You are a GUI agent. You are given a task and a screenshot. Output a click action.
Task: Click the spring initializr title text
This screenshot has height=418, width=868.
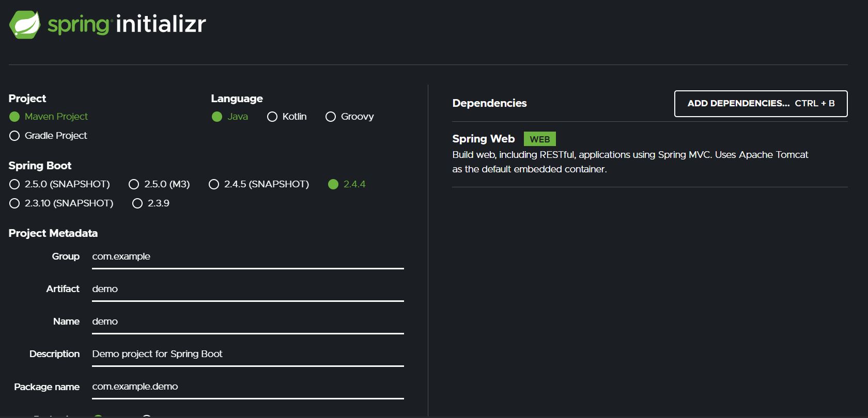[127, 24]
